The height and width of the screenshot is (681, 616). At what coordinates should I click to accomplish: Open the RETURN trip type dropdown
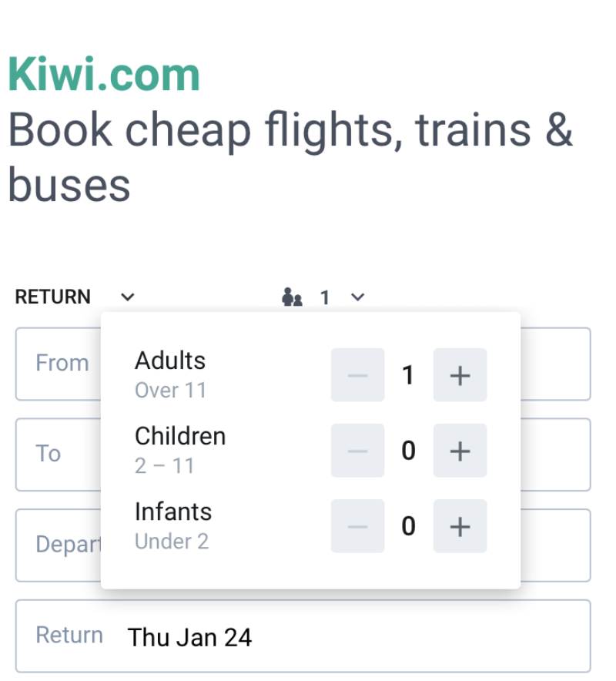pyautogui.click(x=53, y=297)
